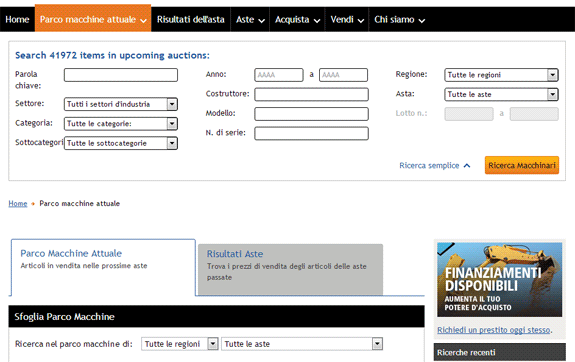Screen dimensions: 575x362
Task: Follow the Home breadcrumb link
Action: point(18,204)
